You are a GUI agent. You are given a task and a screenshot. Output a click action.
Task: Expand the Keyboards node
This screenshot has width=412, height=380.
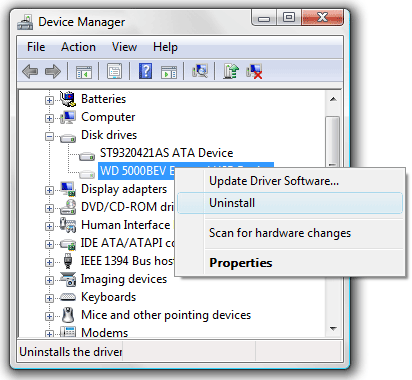tap(49, 298)
